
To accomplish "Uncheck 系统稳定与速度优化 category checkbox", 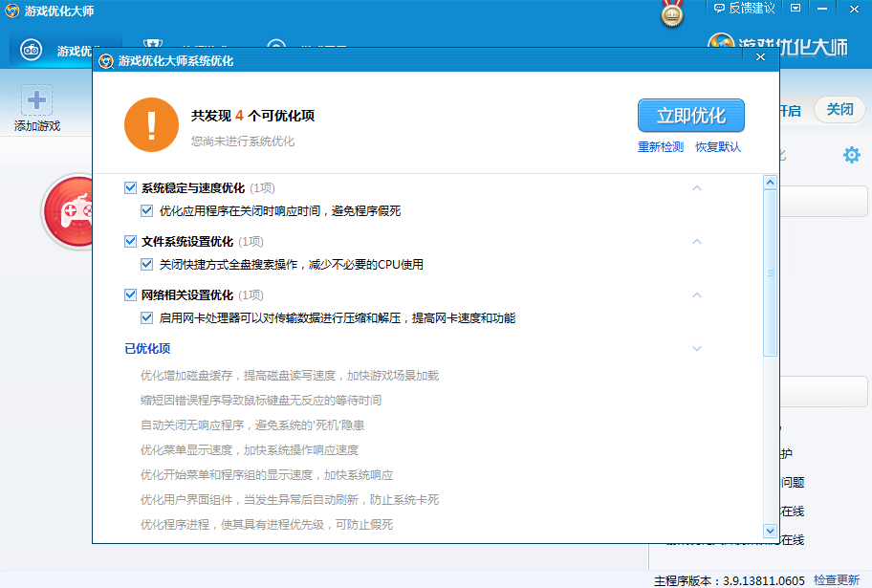I will 131,188.
